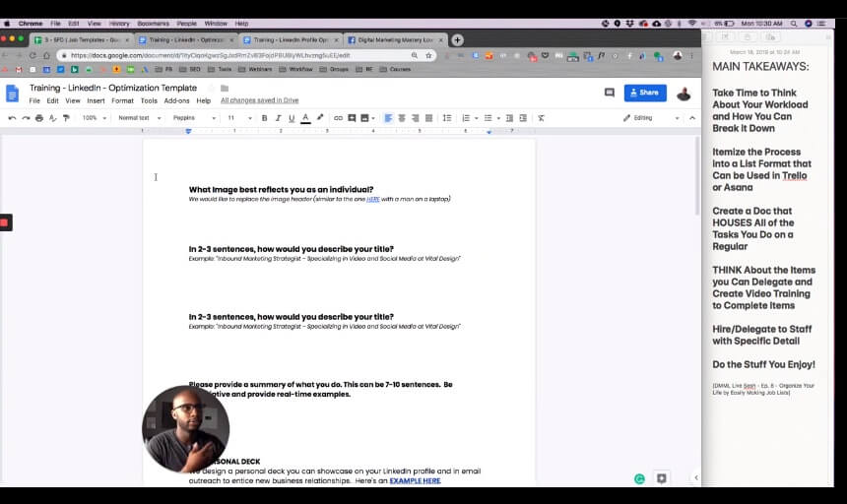The image size is (847, 504).
Task: Click the Chrome address bar URL
Action: (x=210, y=55)
